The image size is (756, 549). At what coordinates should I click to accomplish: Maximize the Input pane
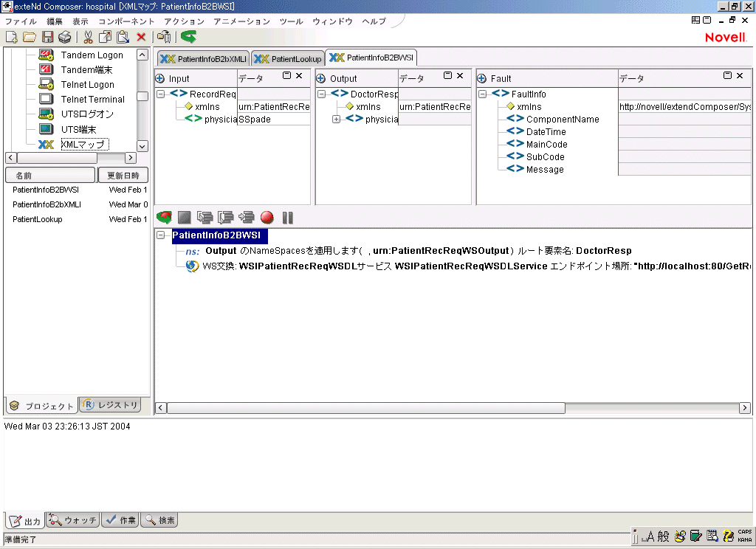click(x=287, y=75)
